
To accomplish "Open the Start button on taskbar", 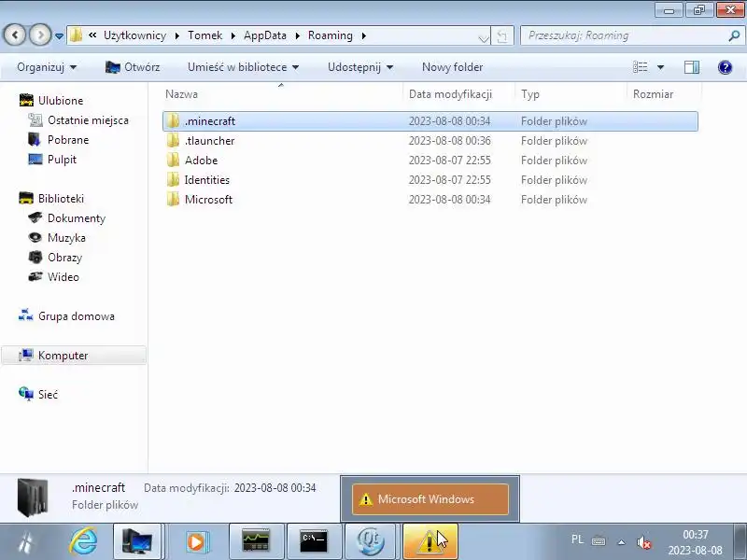I will (x=26, y=542).
